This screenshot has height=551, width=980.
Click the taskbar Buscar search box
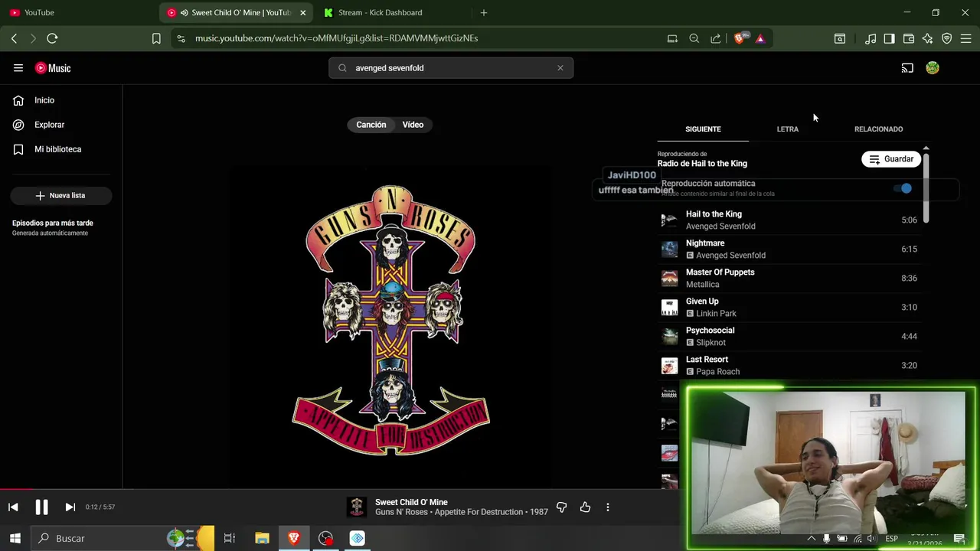click(122, 538)
